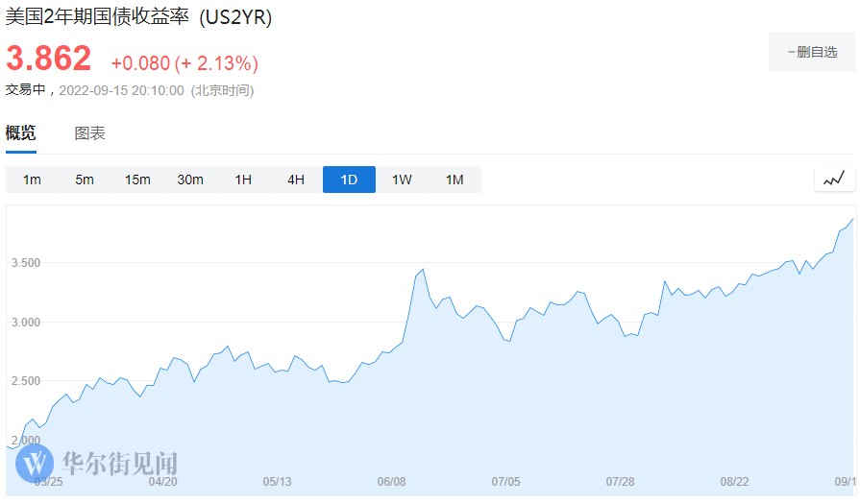The image size is (860, 504).
Task: Click the line chart type icon
Action: click(x=834, y=179)
